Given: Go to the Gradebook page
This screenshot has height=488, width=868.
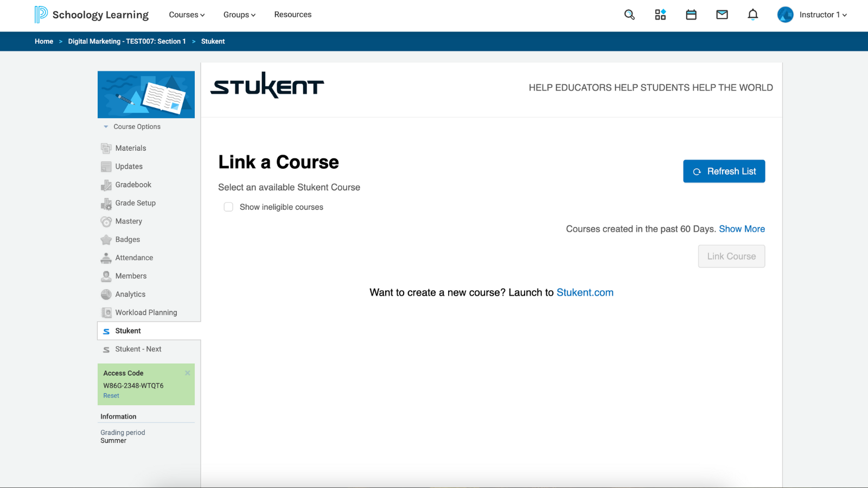Looking at the screenshot, I should coord(133,185).
